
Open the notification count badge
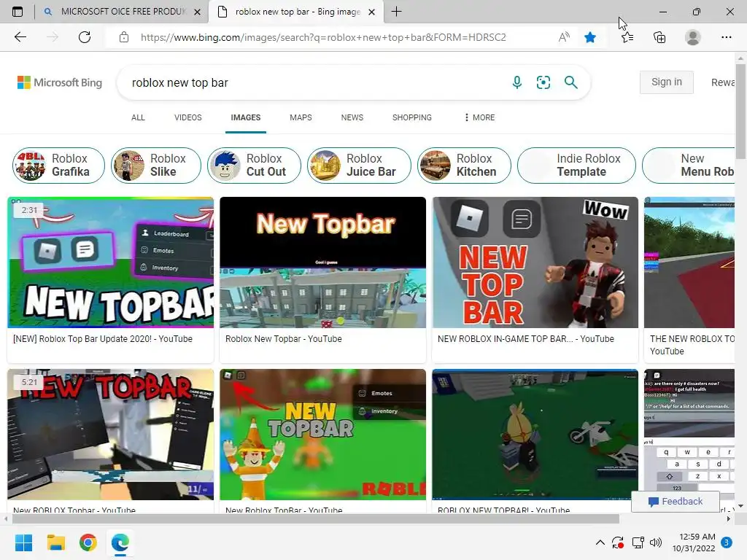click(x=727, y=542)
